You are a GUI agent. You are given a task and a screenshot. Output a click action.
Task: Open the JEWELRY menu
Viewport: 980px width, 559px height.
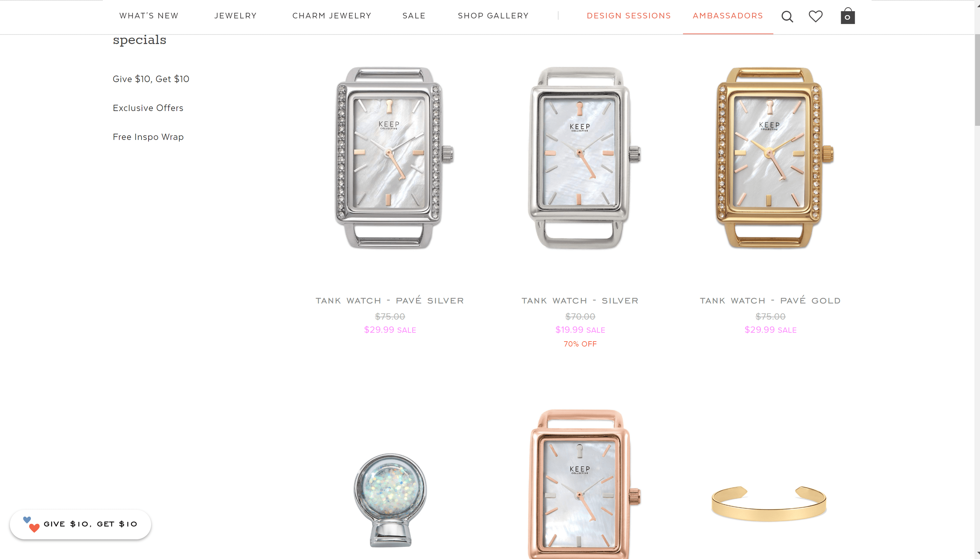click(x=236, y=16)
